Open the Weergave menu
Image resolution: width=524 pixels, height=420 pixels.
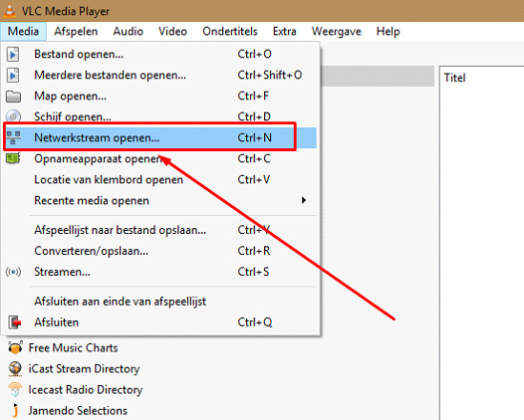point(336,32)
